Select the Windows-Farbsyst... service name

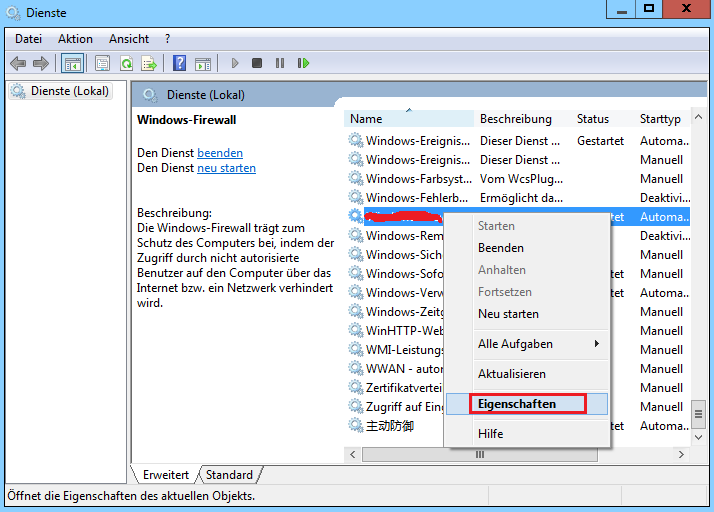point(418,179)
